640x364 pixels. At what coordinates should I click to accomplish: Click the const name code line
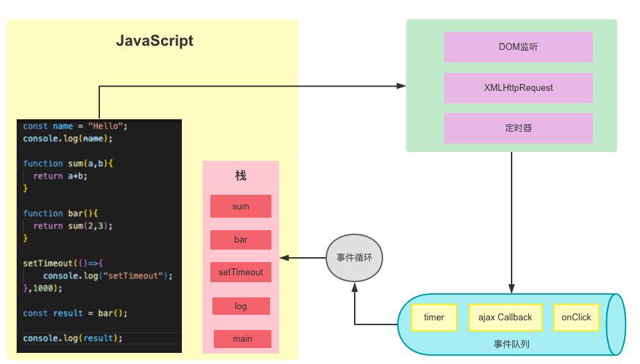coord(75,126)
